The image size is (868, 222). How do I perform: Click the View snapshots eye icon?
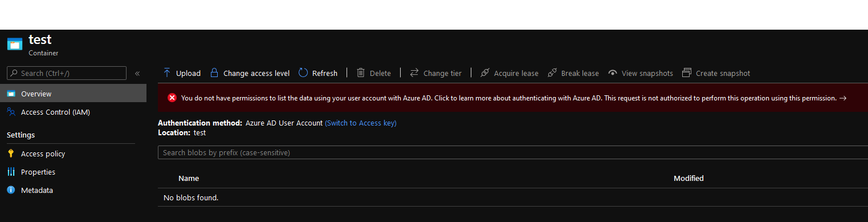pyautogui.click(x=613, y=73)
